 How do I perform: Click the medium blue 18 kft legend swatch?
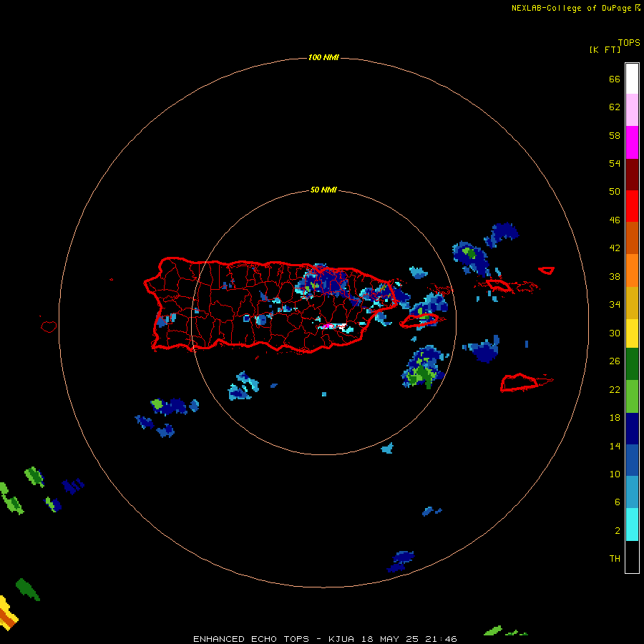pos(632,459)
